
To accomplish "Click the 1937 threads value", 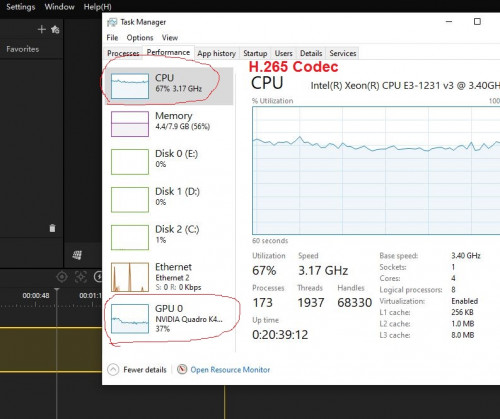I will pyautogui.click(x=311, y=302).
